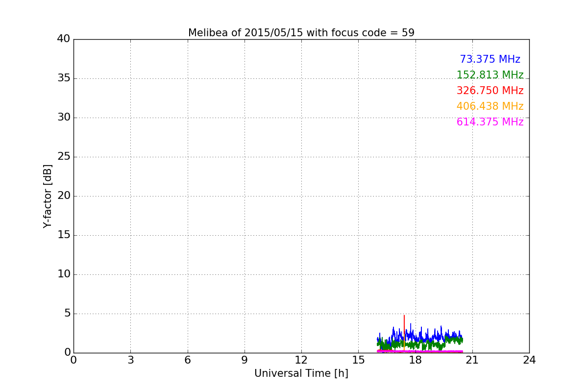This screenshot has width=588, height=392.
Task: Click the x-axis tick label 12
Action: [301, 360]
